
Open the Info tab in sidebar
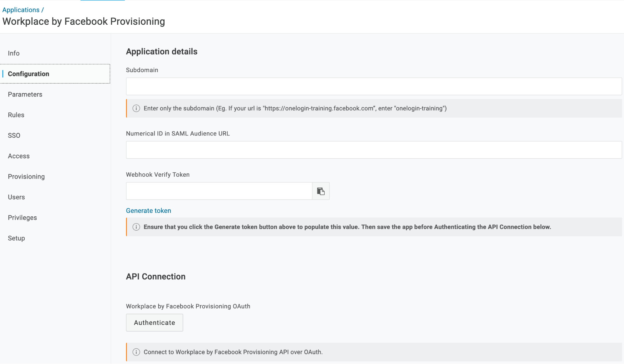[14, 53]
